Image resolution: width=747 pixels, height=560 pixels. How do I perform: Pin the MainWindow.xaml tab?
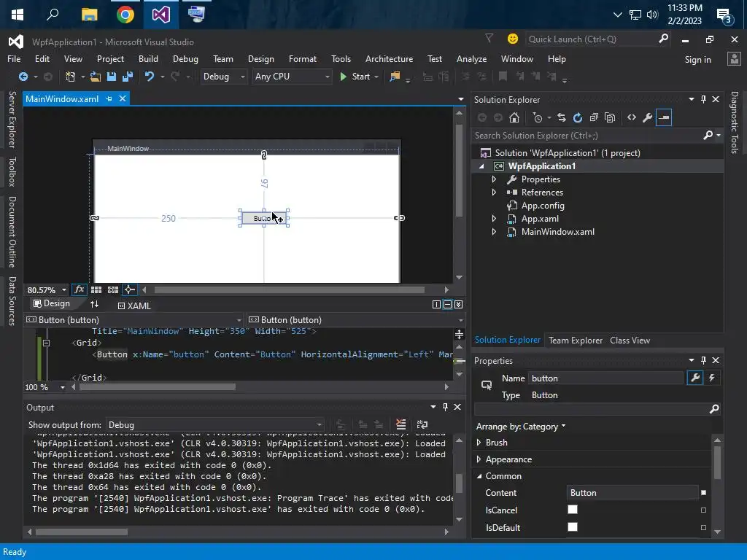(109, 98)
